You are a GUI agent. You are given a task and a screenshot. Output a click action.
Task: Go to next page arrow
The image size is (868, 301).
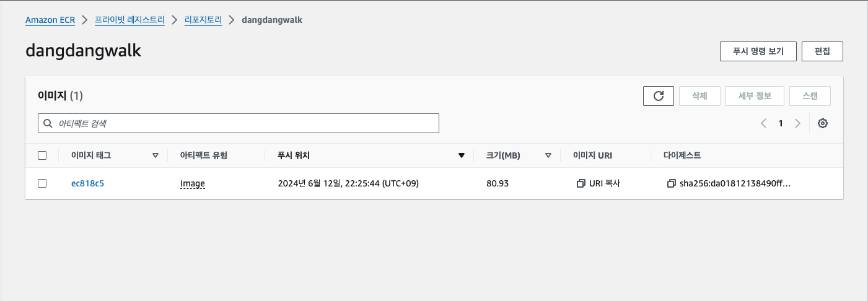(798, 123)
